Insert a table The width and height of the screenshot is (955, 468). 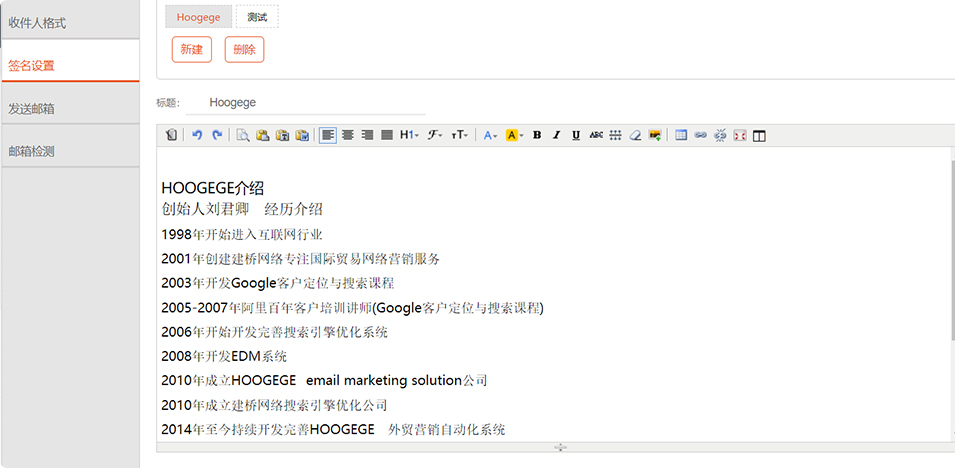click(x=681, y=135)
